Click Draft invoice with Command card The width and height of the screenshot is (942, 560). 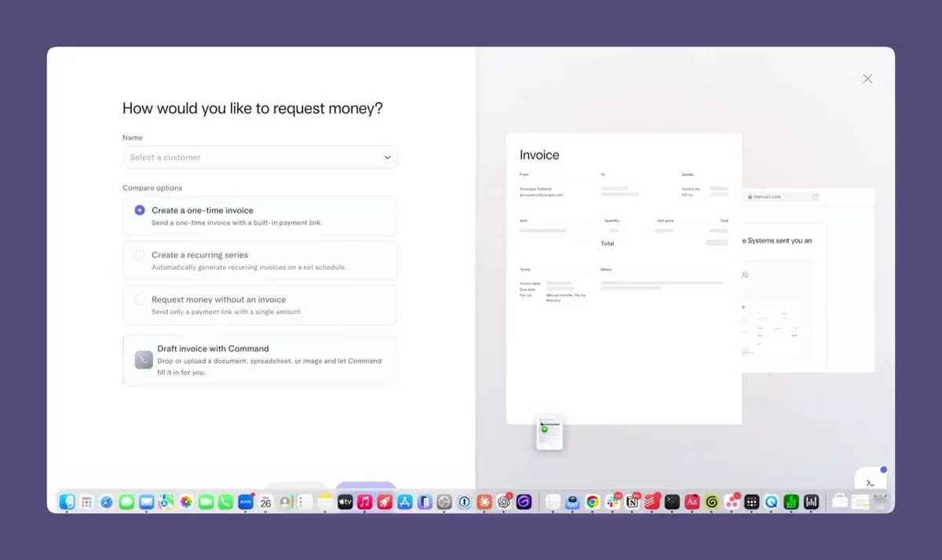point(260,360)
